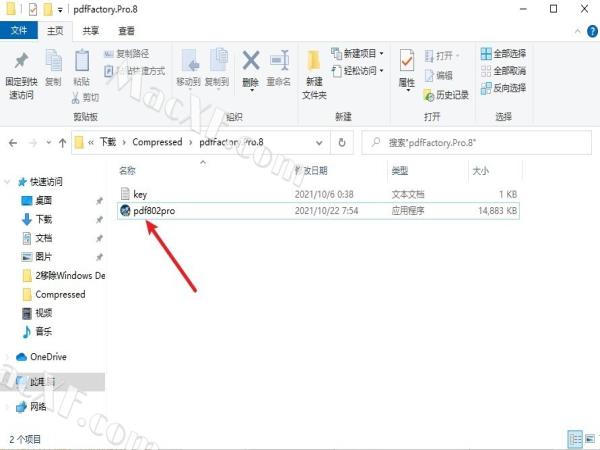Screen dimensions: 600x450
Task: Open New item (新建项目) dropdown
Action: [x=357, y=54]
